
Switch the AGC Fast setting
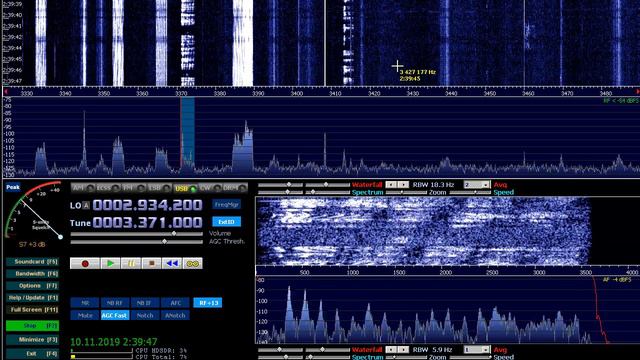115,315
